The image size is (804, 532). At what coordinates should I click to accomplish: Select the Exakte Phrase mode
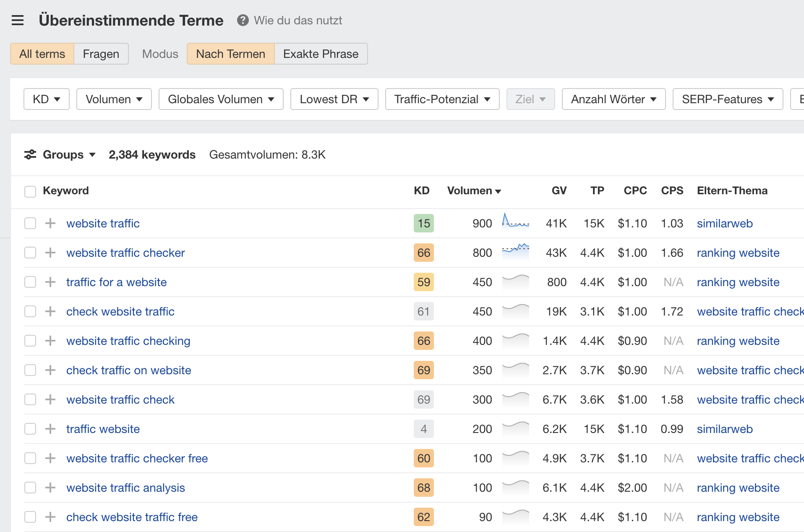321,54
